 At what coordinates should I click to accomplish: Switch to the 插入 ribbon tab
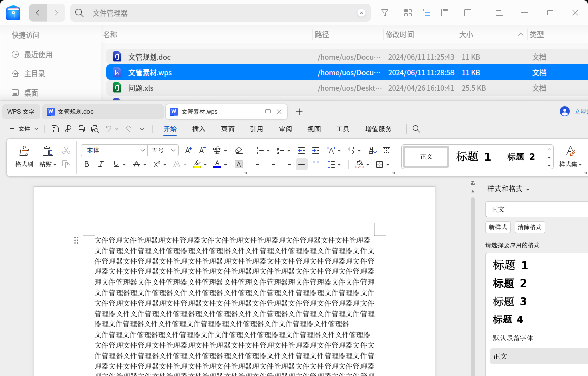click(x=199, y=129)
